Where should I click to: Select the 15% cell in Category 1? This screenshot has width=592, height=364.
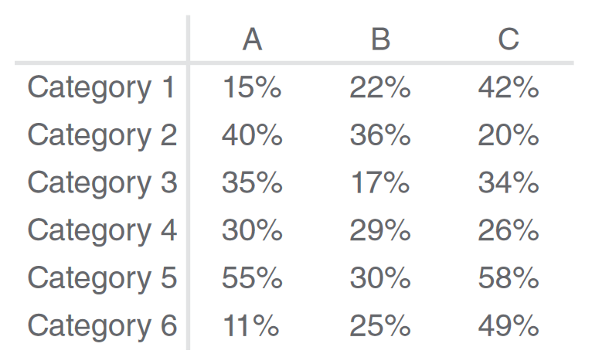click(252, 88)
